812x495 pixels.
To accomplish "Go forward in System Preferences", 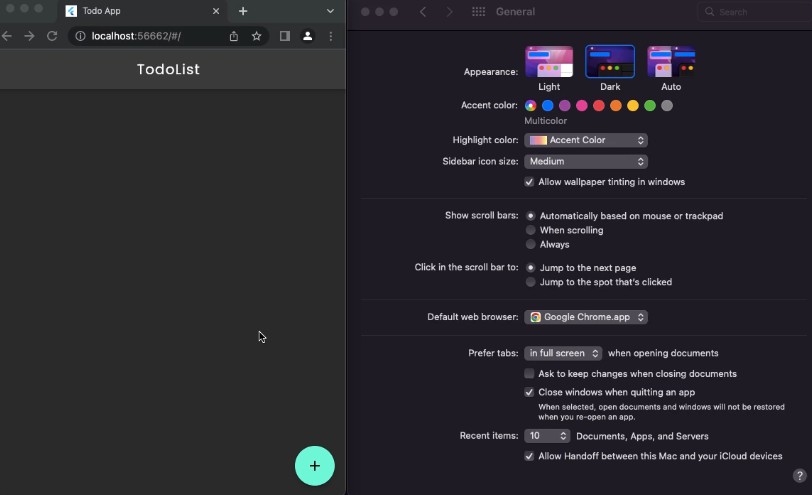I will (x=449, y=12).
